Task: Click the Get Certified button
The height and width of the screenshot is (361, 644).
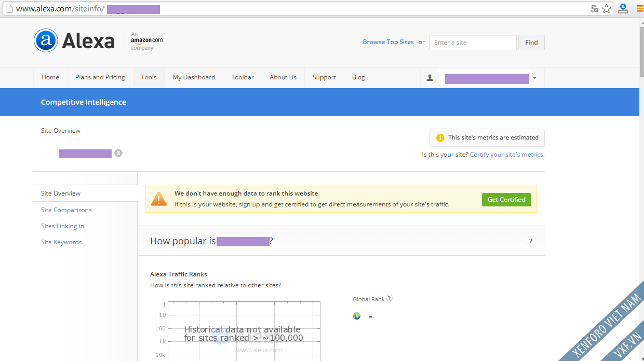Action: click(x=506, y=199)
